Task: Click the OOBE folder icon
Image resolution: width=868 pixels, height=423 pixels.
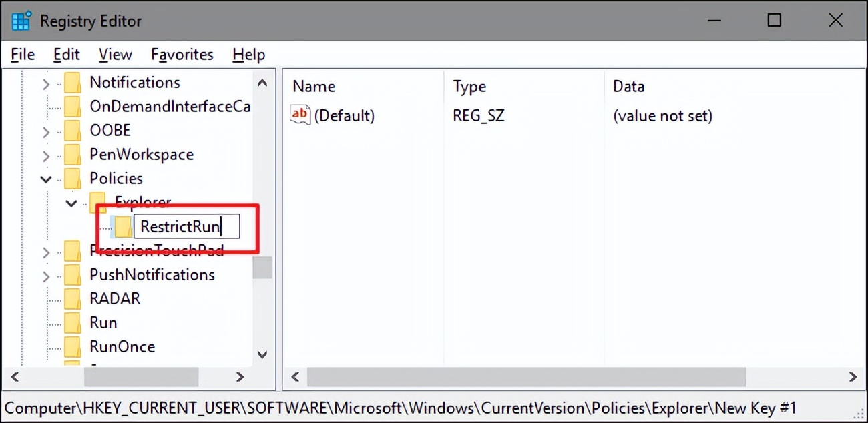Action: (x=71, y=130)
